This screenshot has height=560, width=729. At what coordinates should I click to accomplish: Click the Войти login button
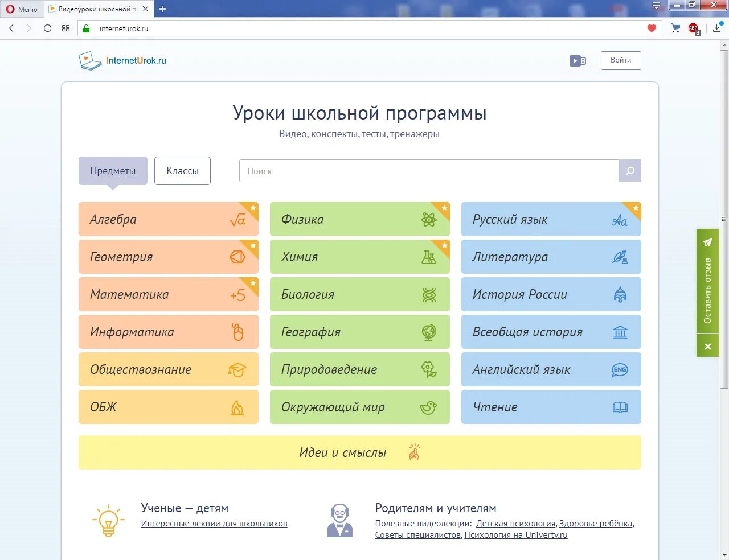pyautogui.click(x=621, y=60)
